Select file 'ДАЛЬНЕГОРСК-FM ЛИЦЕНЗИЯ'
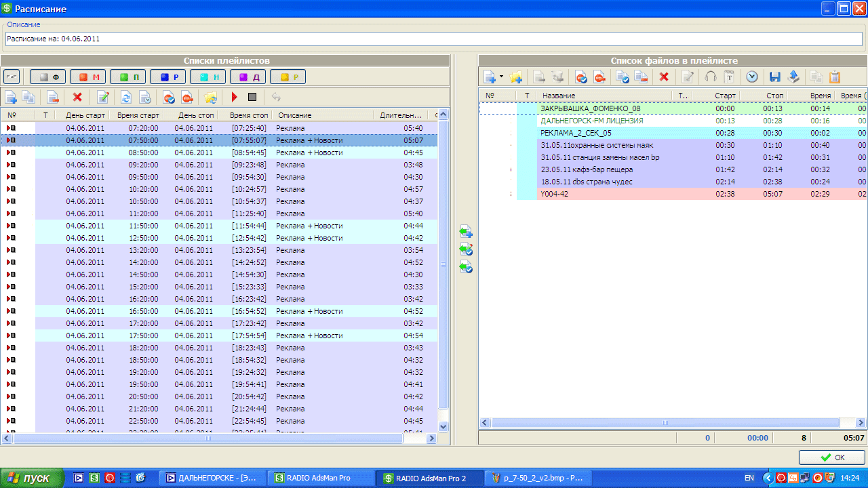Screen dimensions: 868x488 coord(673,120)
